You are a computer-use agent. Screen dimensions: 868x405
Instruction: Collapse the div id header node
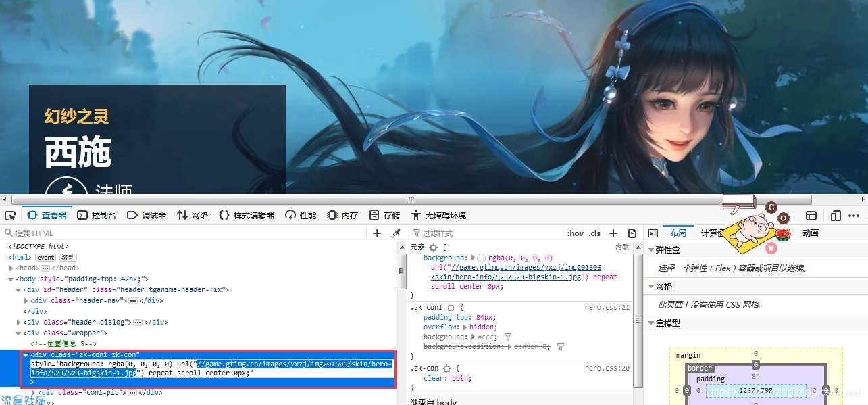pyautogui.click(x=19, y=289)
